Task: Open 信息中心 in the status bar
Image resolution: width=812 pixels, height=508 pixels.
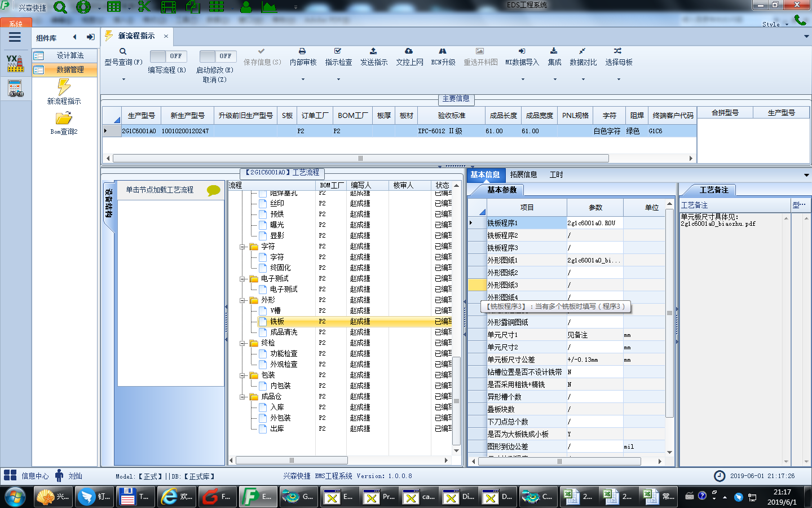Action: pos(26,476)
